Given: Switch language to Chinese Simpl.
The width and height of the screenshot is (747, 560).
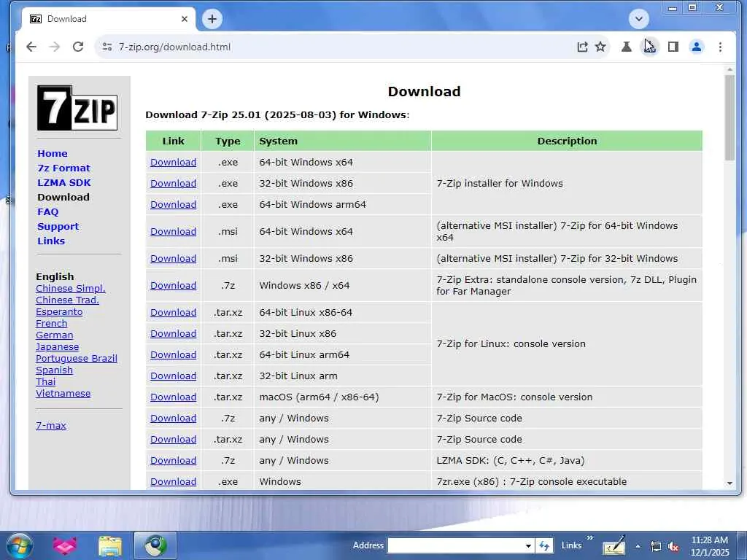Looking at the screenshot, I should [x=71, y=289].
